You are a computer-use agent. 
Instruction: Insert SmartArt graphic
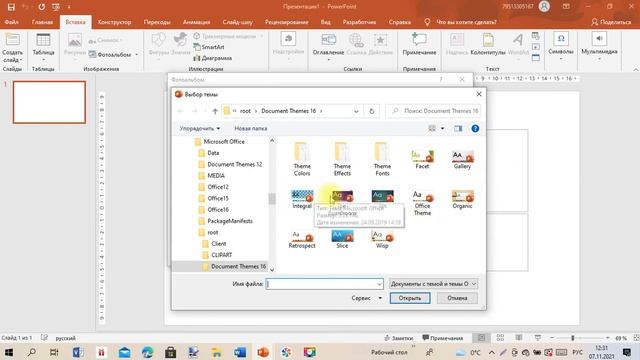(x=209, y=47)
